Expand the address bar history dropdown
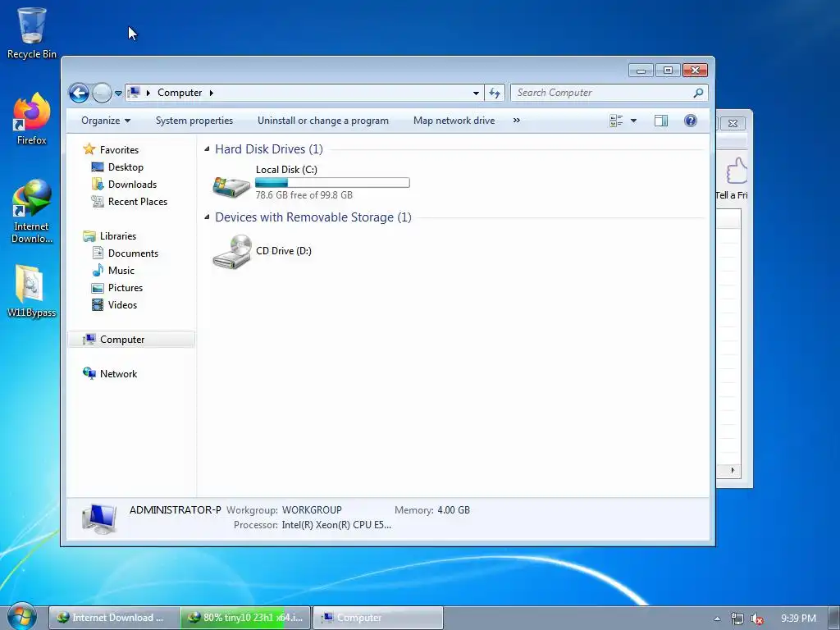The width and height of the screenshot is (840, 630). (x=476, y=94)
